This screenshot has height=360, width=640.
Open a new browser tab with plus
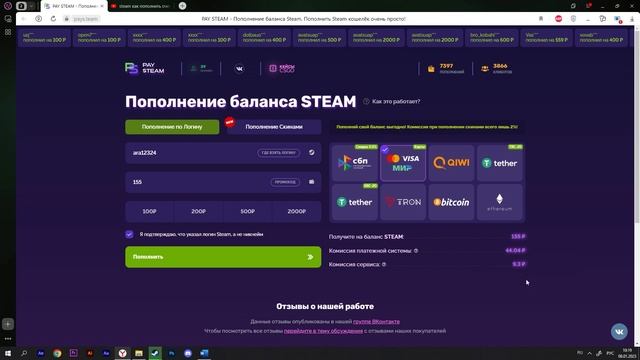pyautogui.click(x=182, y=6)
